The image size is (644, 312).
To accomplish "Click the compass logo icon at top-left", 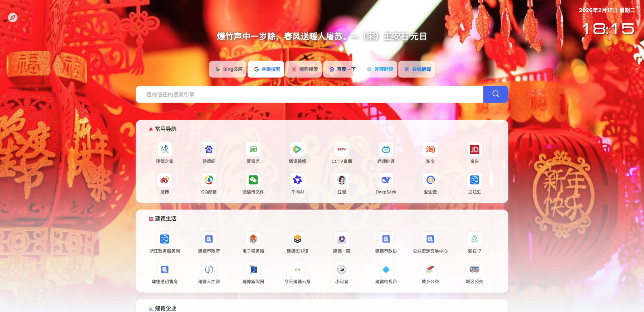I will pyautogui.click(x=13, y=18).
